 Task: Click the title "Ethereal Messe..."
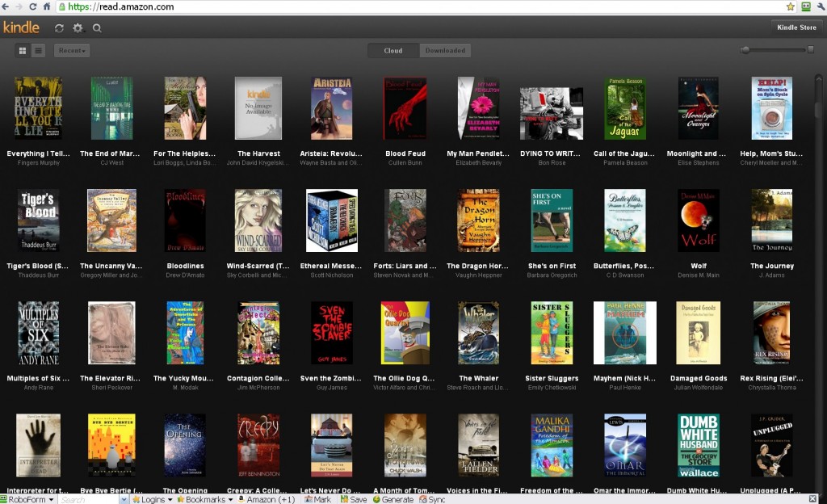tap(331, 266)
